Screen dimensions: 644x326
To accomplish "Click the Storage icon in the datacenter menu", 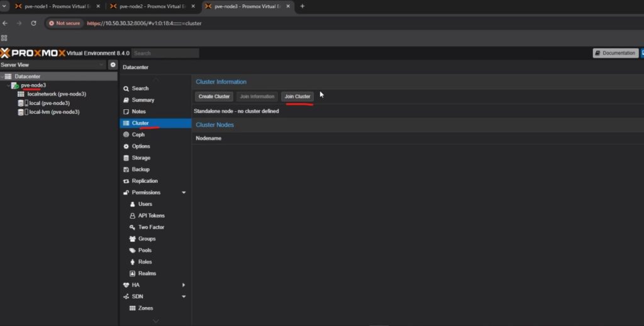I will pos(126,158).
